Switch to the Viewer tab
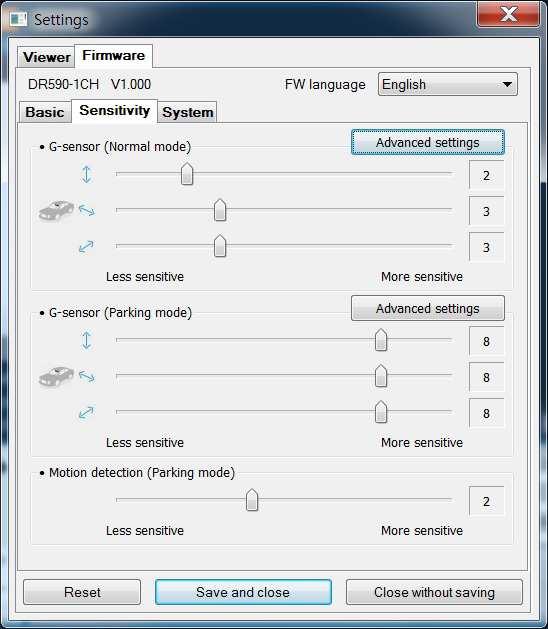Image resolution: width=548 pixels, height=629 pixels. pos(46,57)
